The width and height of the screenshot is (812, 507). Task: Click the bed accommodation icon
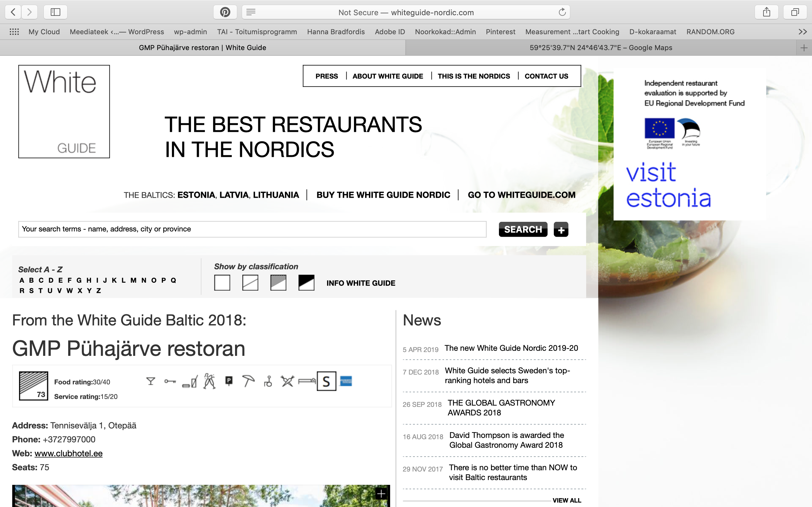pyautogui.click(x=307, y=381)
